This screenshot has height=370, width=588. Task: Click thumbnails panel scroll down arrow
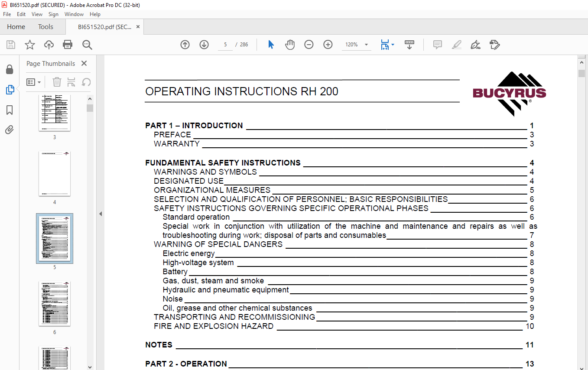tap(90, 367)
